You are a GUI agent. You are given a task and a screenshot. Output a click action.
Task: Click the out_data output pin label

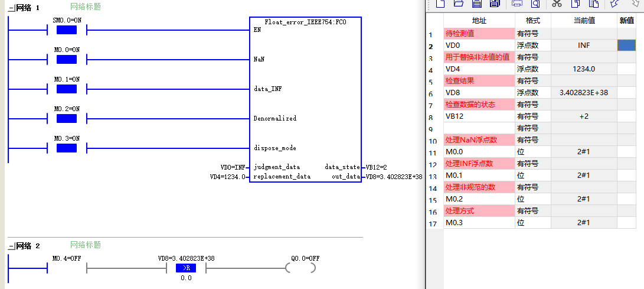coord(345,177)
